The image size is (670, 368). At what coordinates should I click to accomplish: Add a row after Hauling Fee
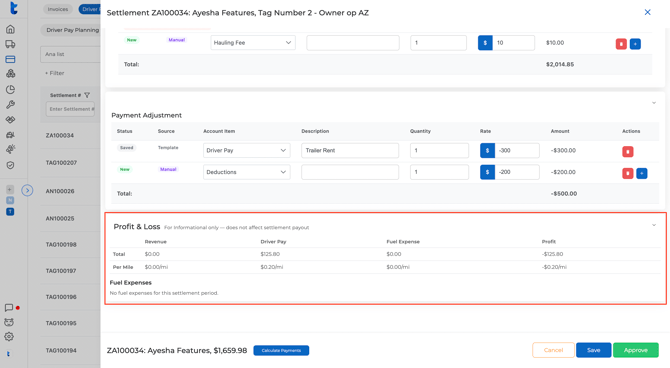tap(635, 44)
